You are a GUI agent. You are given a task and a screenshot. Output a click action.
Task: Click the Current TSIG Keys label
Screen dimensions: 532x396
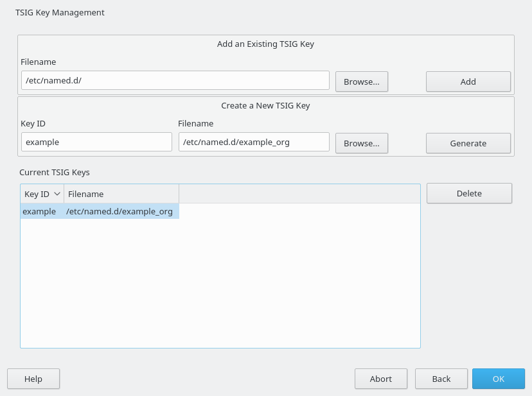[x=54, y=172]
